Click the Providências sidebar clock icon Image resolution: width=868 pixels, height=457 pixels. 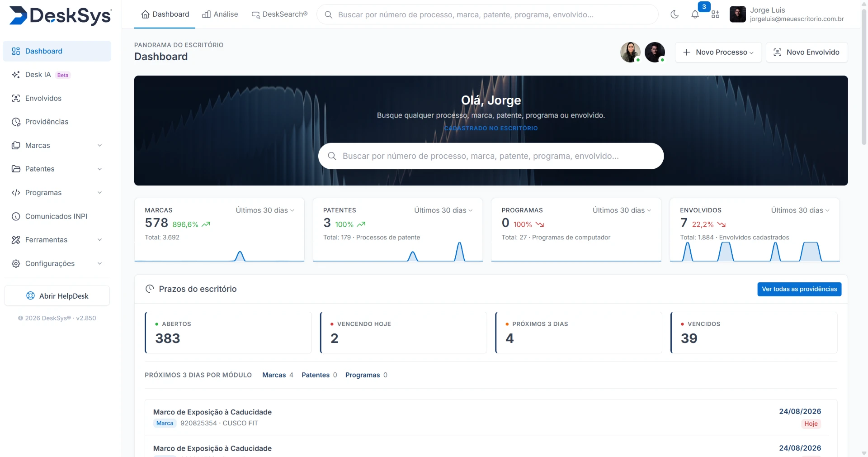pos(16,122)
